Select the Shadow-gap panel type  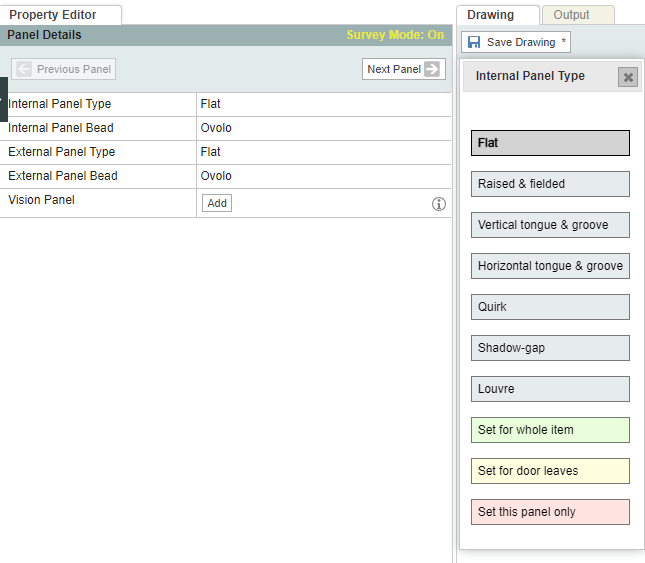[550, 348]
